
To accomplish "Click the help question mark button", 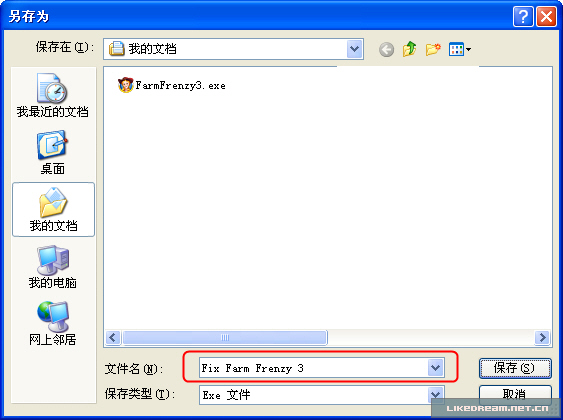I will click(523, 17).
